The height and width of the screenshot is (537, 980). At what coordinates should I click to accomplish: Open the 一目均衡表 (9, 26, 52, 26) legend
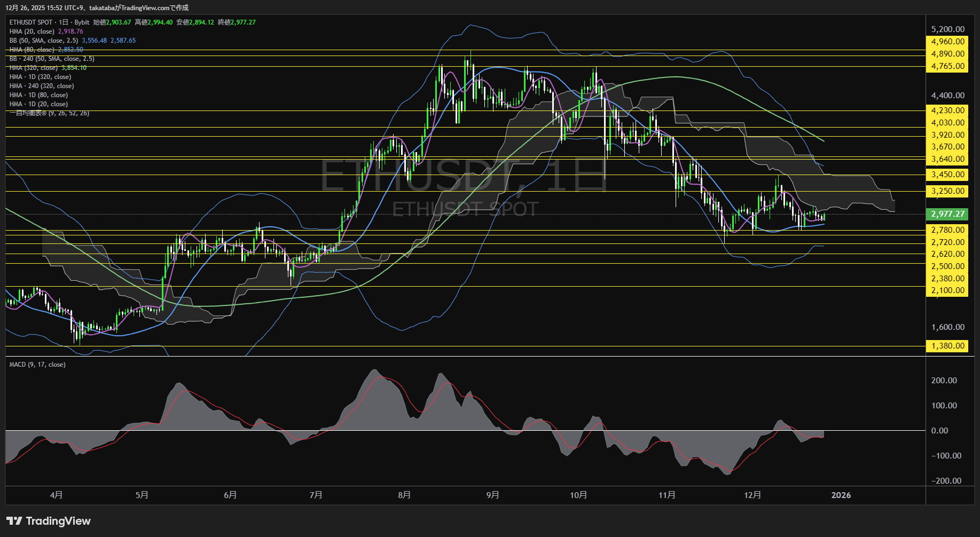(x=49, y=113)
